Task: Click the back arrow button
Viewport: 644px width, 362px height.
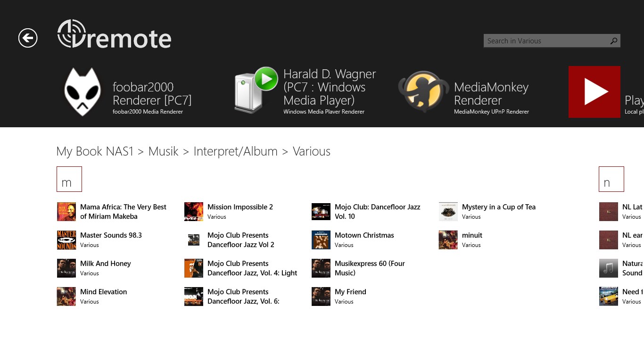Action: 28,38
